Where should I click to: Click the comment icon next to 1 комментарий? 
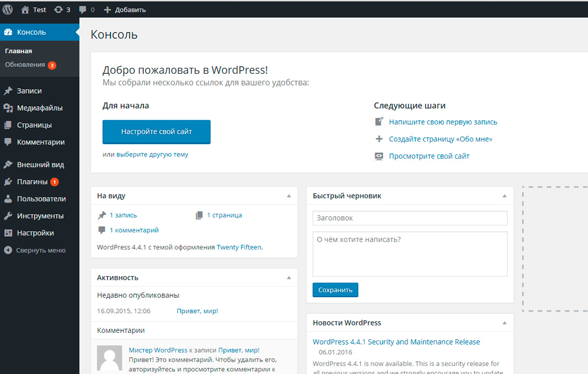click(102, 230)
